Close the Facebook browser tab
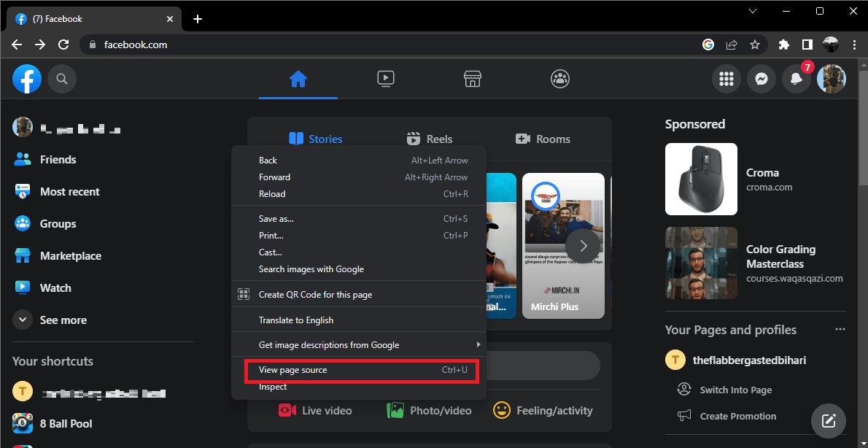 pos(170,19)
